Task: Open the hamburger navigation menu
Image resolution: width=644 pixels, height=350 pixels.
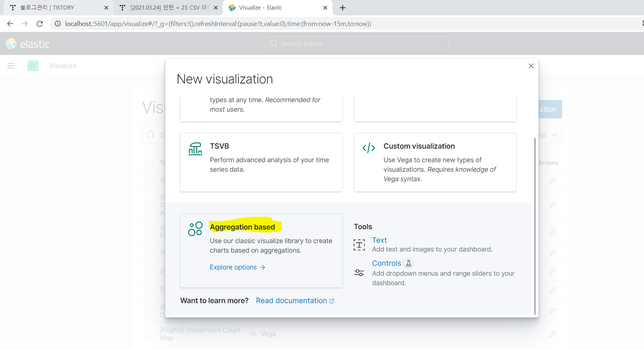Action: pyautogui.click(x=11, y=66)
